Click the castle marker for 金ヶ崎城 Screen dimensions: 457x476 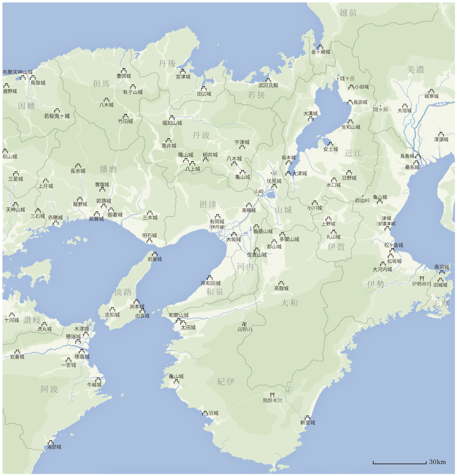pyautogui.click(x=320, y=47)
